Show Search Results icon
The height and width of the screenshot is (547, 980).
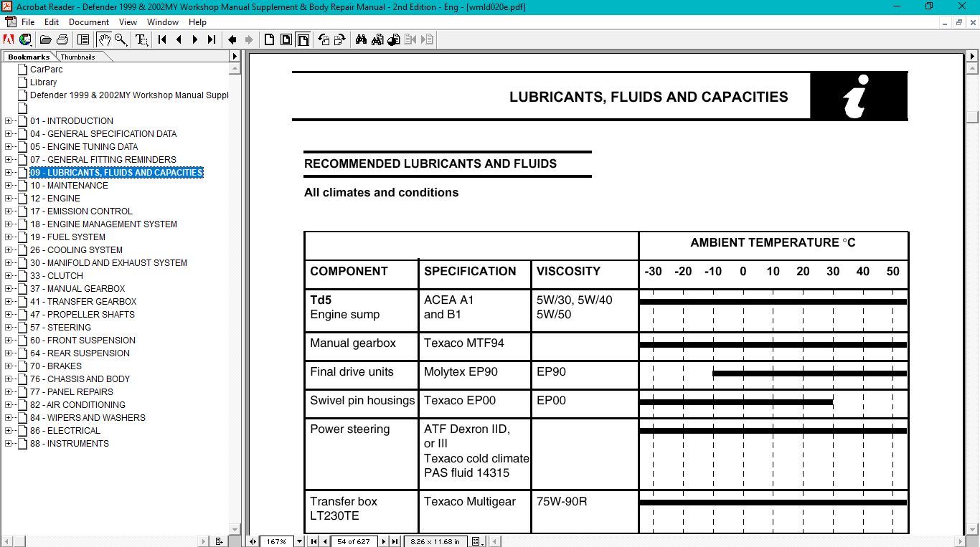pos(394,39)
